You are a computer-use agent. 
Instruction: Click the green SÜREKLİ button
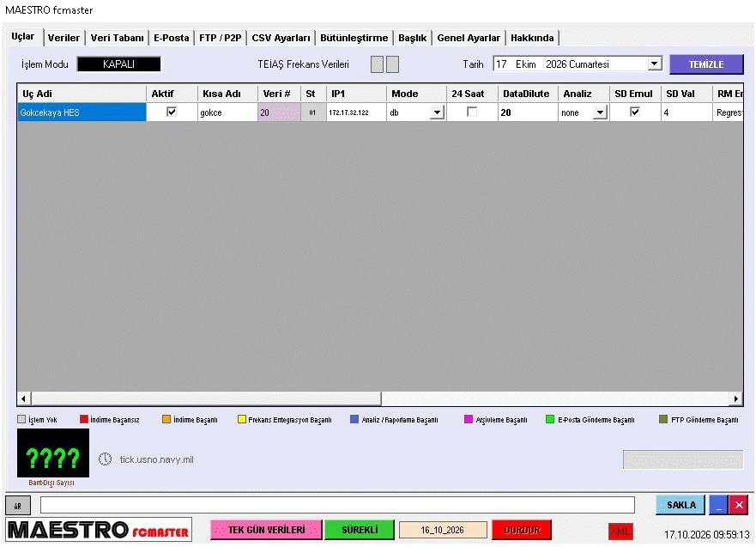[x=360, y=530]
